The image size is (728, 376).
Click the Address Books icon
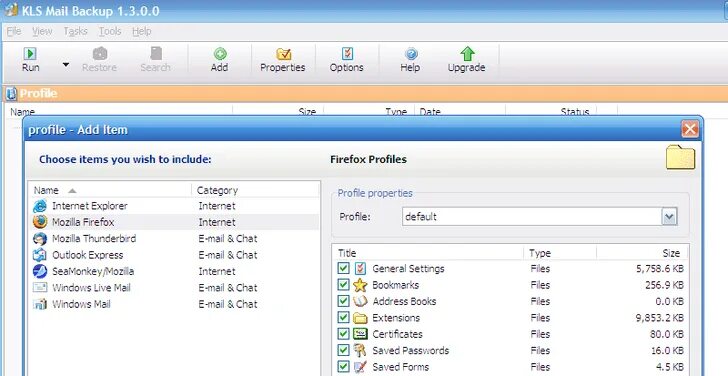(360, 301)
